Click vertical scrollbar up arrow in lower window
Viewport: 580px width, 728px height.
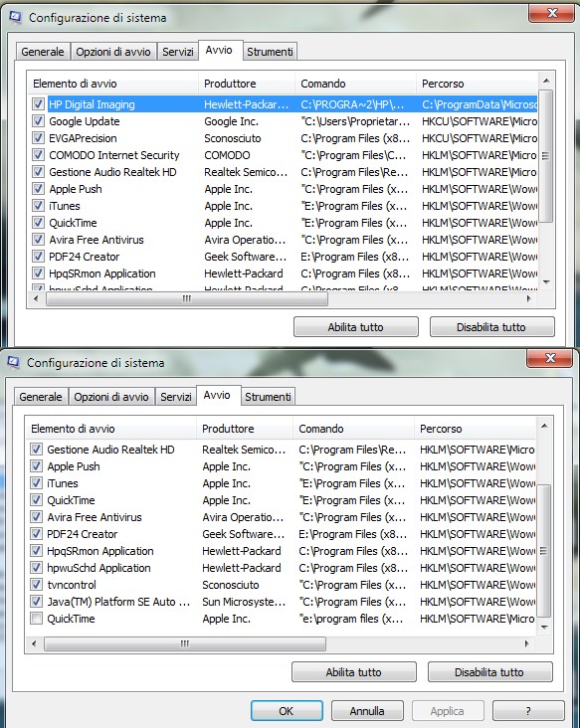pyautogui.click(x=545, y=426)
